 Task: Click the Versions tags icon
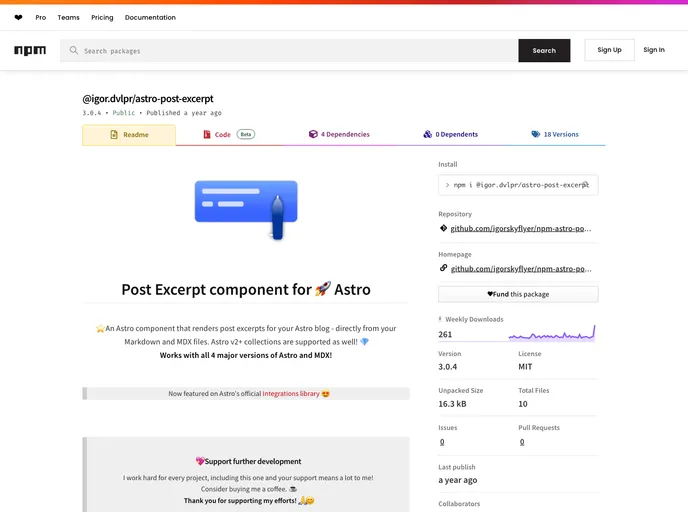coord(536,134)
